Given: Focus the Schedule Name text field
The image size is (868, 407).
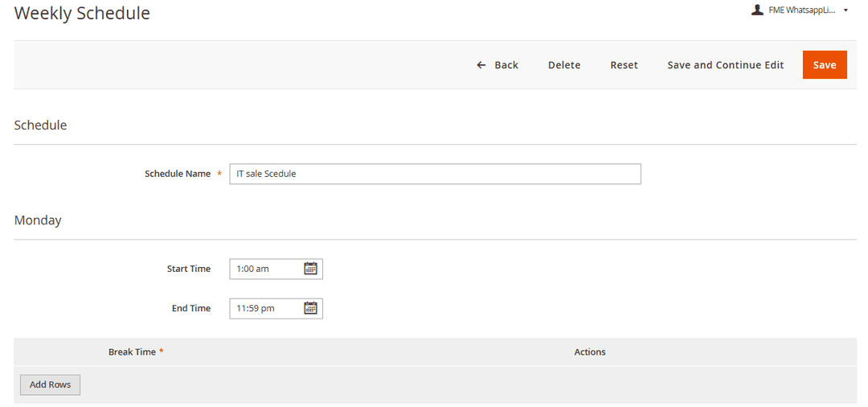Looking at the screenshot, I should point(434,174).
